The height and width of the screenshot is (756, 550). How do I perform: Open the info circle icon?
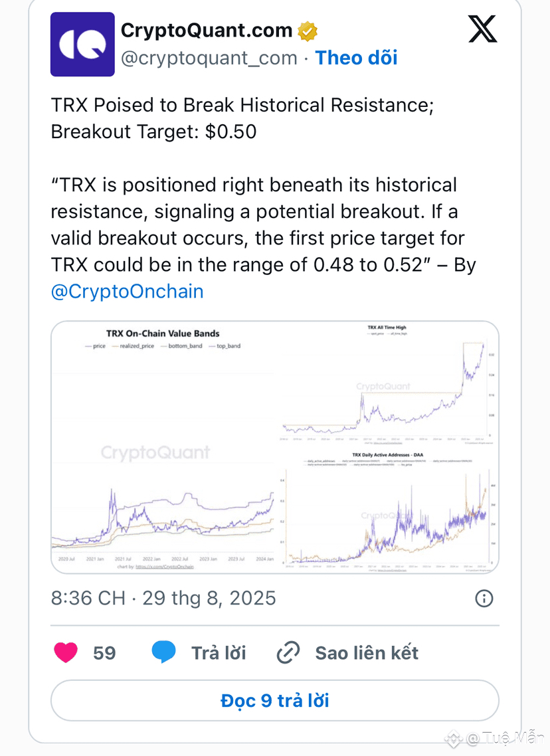coord(484,599)
